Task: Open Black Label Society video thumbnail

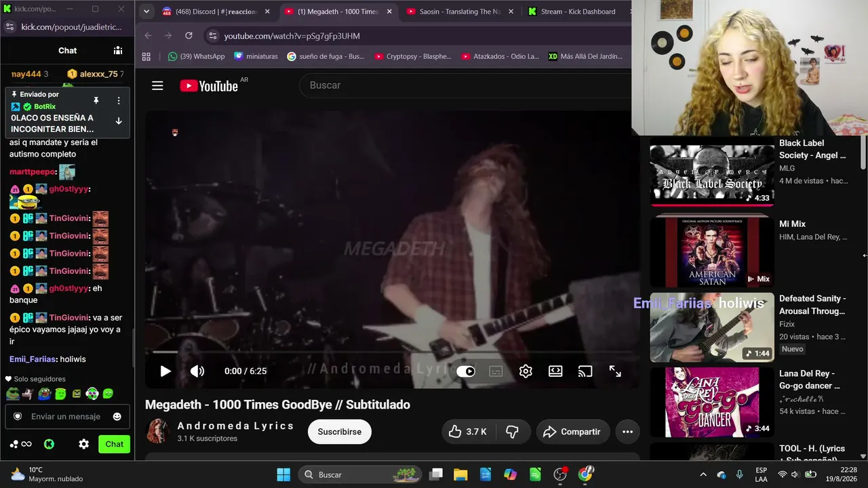Action: (712, 173)
